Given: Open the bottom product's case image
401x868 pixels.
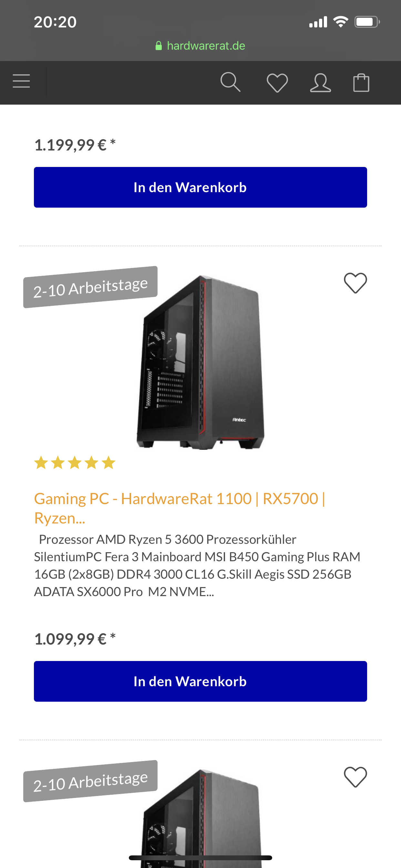Looking at the screenshot, I should tap(200, 818).
